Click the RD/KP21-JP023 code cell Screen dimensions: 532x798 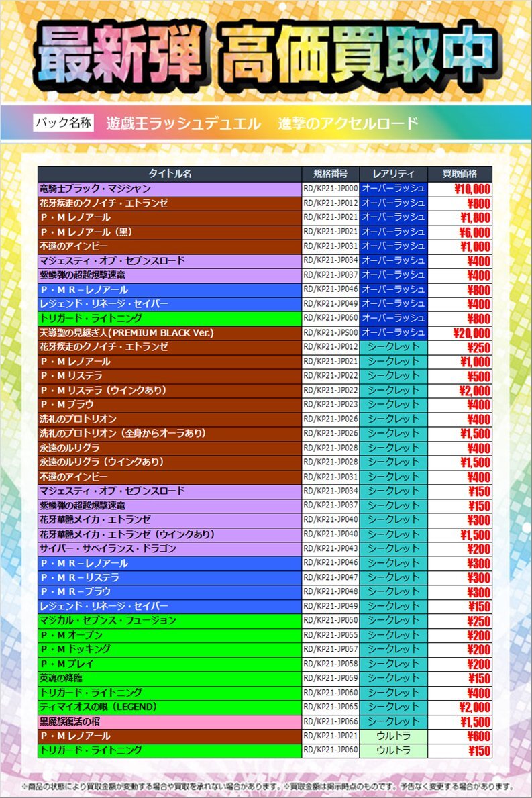click(331, 405)
